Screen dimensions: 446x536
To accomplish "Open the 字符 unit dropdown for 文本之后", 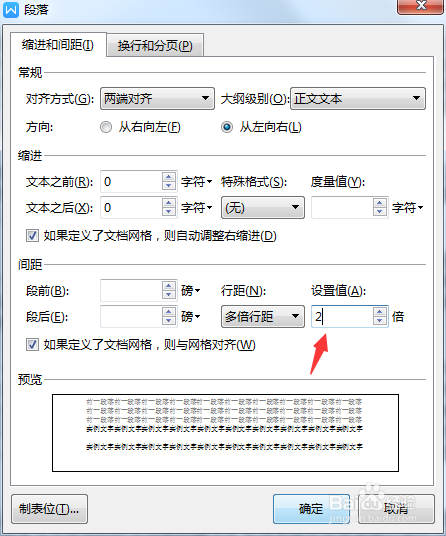I will [197, 207].
